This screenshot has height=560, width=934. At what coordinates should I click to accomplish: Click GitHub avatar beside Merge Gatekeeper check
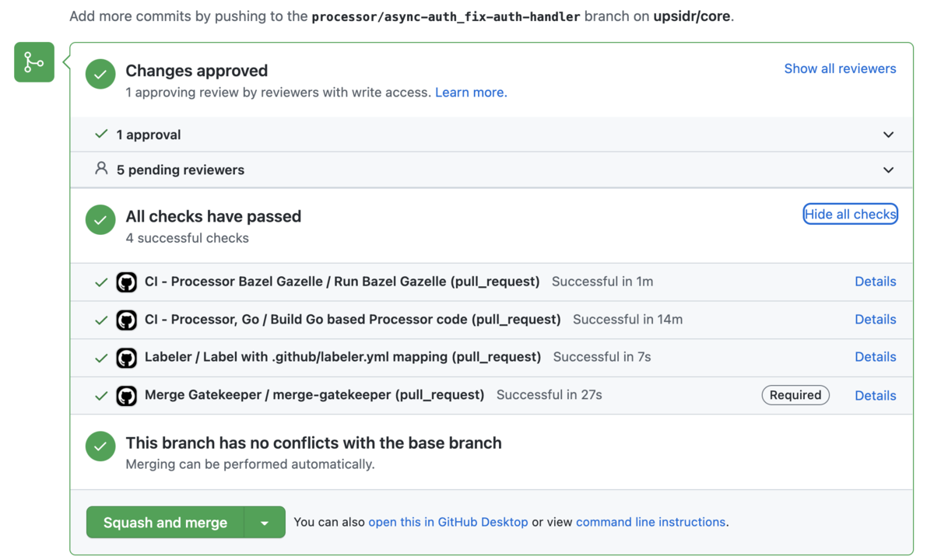coord(127,396)
